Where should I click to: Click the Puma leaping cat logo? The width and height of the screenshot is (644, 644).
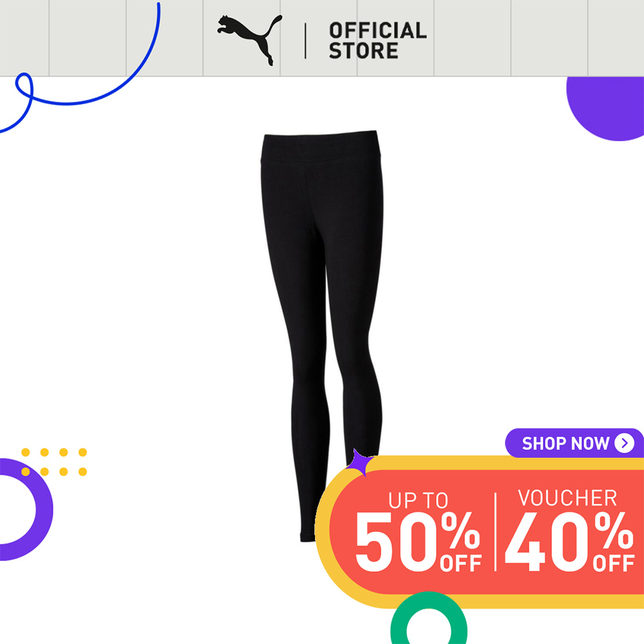tap(250, 40)
